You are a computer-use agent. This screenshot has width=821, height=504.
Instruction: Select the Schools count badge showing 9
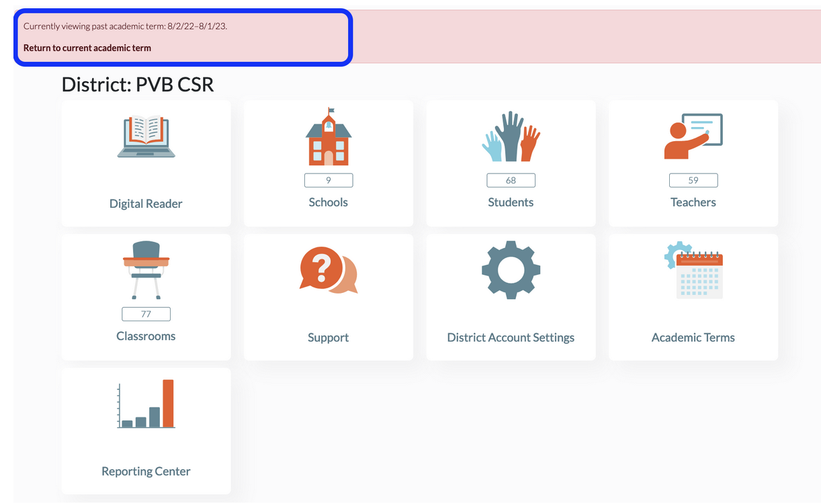coord(329,180)
